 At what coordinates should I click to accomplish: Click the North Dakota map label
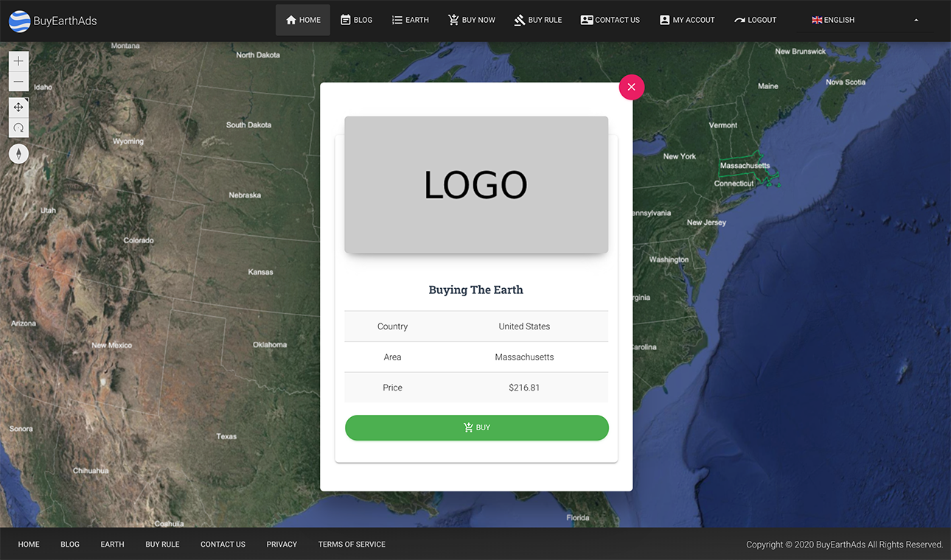pyautogui.click(x=258, y=55)
